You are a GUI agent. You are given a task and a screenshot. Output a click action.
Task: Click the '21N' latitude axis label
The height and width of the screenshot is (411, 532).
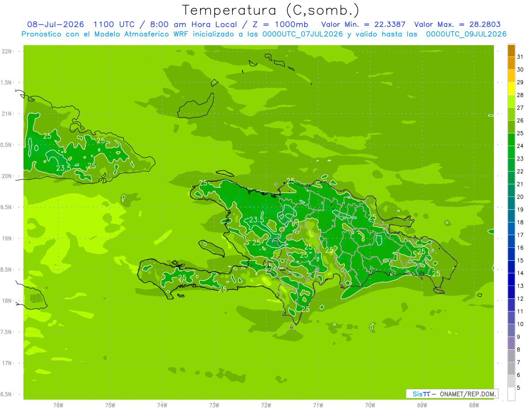pos(7,114)
